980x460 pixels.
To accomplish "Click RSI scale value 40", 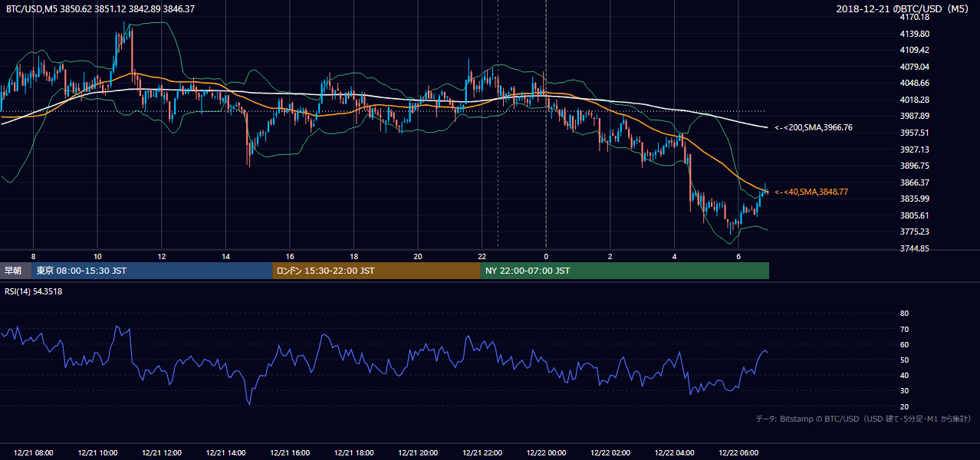I will 904,376.
